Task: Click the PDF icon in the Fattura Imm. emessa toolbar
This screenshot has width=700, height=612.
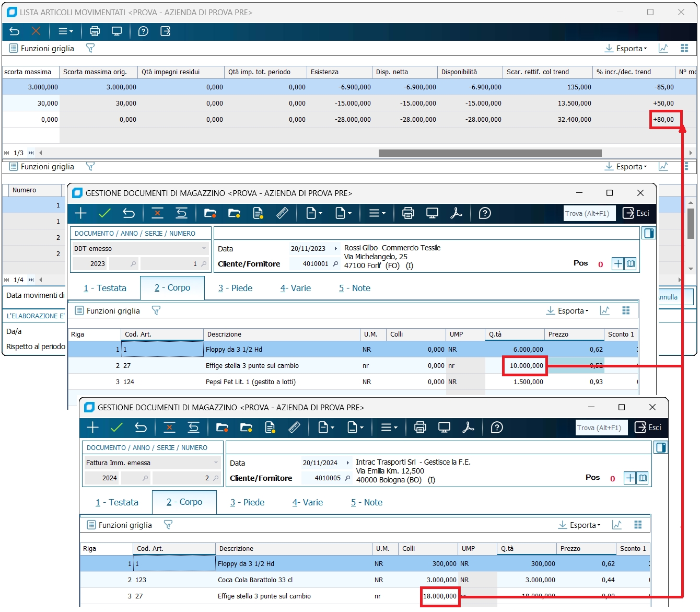Action: (468, 428)
